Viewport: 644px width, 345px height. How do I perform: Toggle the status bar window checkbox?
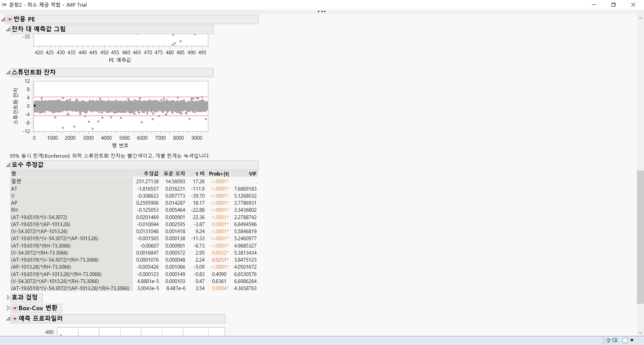tap(625, 340)
